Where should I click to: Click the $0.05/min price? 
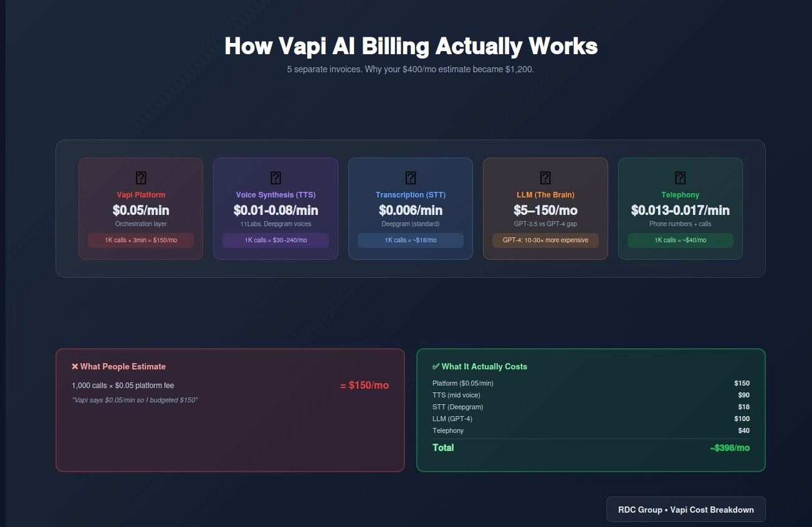pyautogui.click(x=141, y=210)
